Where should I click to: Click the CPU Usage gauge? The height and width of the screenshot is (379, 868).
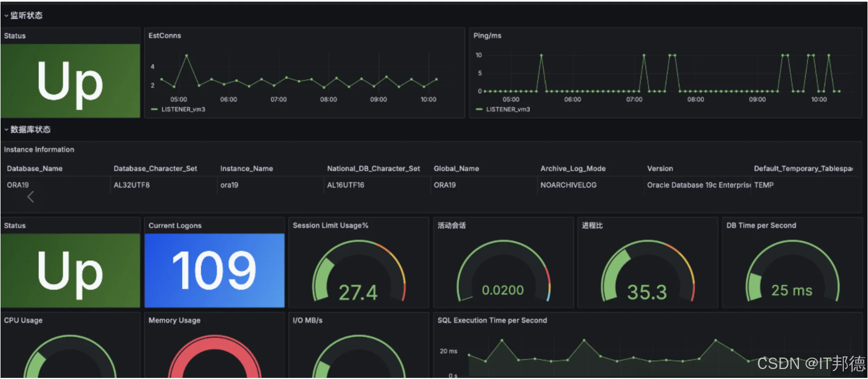[70, 357]
